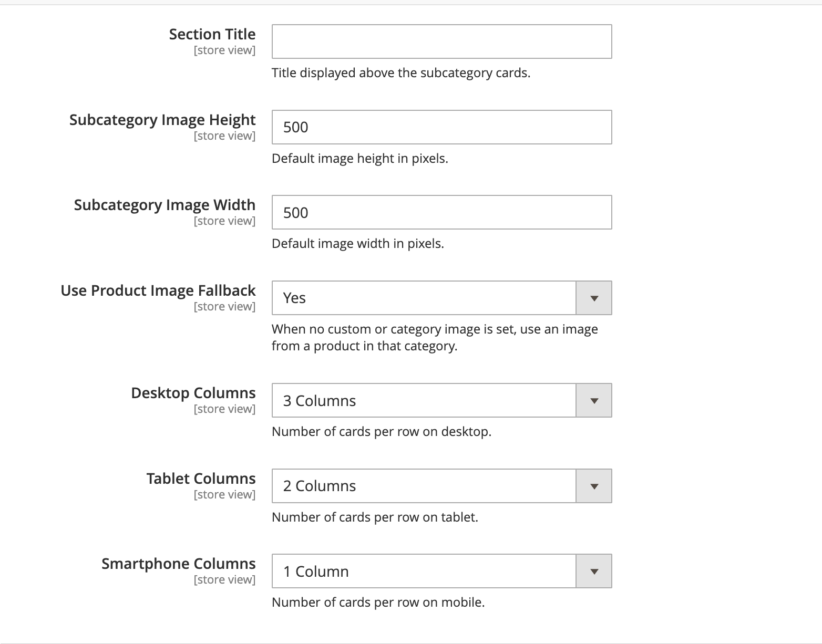Screen dimensions: 822x644
Task: Click the dropdown arrow beside Smartphone Columns
Action: [x=593, y=571]
